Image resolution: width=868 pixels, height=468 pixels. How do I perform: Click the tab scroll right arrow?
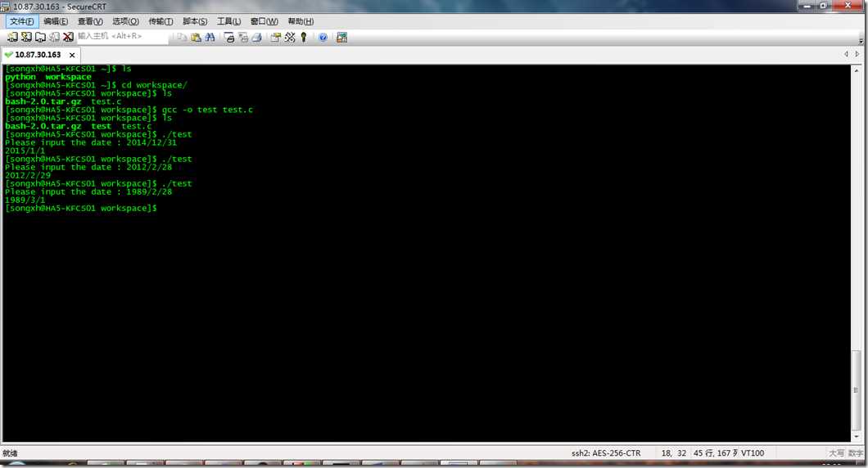click(x=857, y=54)
